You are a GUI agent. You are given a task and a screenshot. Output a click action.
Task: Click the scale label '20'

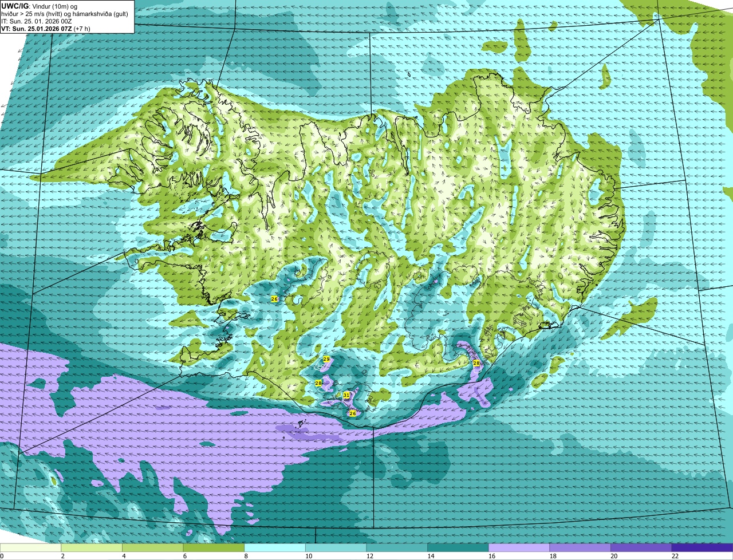click(x=614, y=556)
